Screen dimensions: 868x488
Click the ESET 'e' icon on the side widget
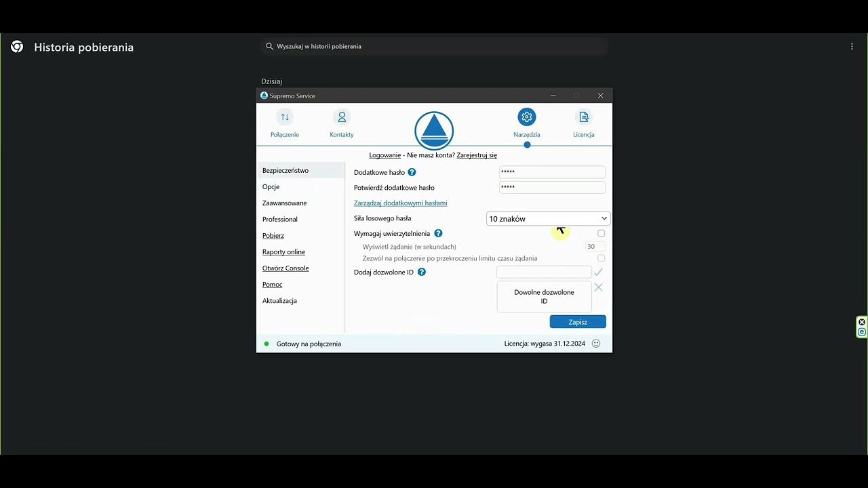(862, 332)
